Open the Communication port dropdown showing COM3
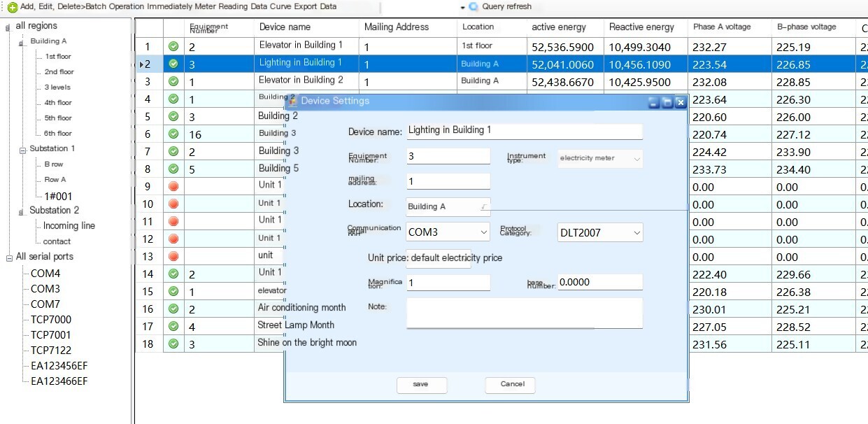The width and height of the screenshot is (868, 424). pyautogui.click(x=484, y=232)
